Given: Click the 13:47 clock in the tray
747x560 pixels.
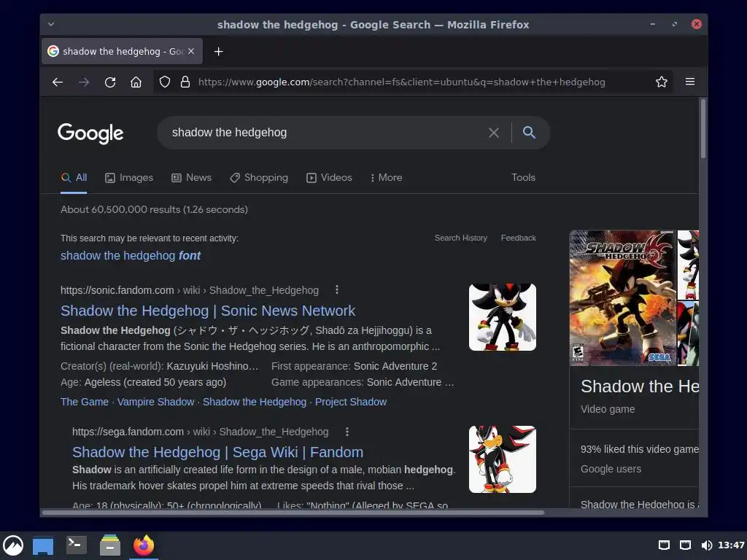Looking at the screenshot, I should (x=731, y=545).
